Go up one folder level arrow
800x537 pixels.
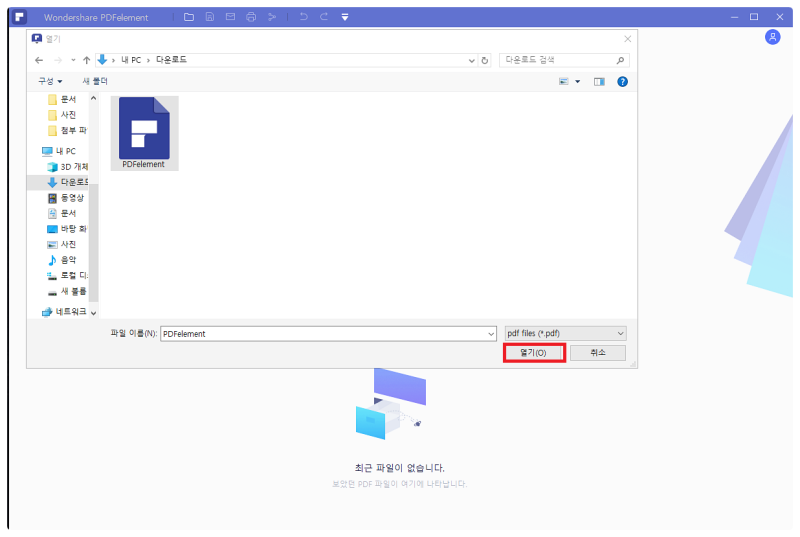pyautogui.click(x=87, y=60)
